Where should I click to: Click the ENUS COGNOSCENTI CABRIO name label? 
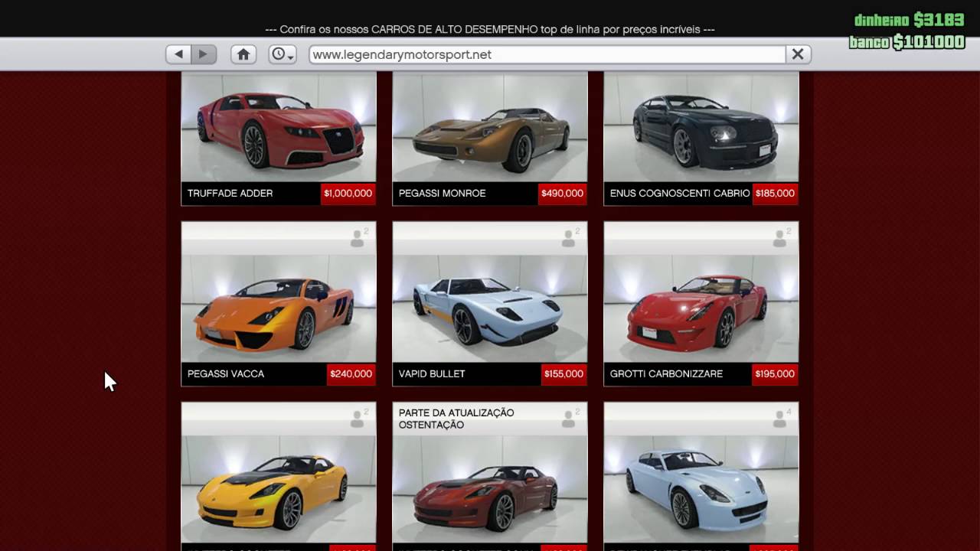coord(679,194)
